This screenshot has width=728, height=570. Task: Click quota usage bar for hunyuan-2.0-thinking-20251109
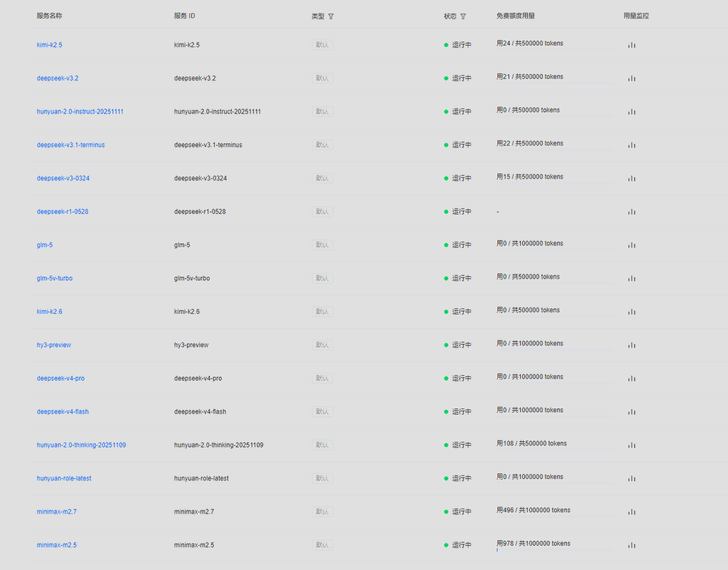(x=554, y=450)
